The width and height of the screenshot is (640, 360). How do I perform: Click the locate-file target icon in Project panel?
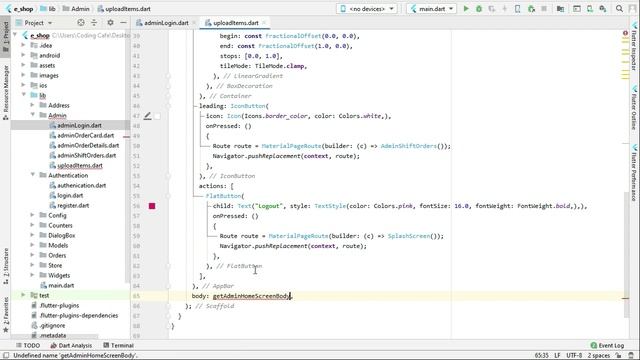coord(81,23)
